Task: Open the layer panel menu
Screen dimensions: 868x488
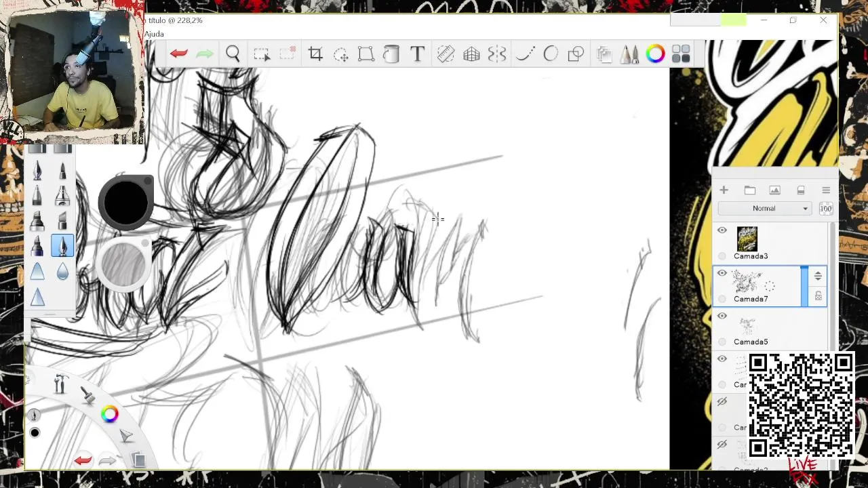Action: click(x=826, y=190)
